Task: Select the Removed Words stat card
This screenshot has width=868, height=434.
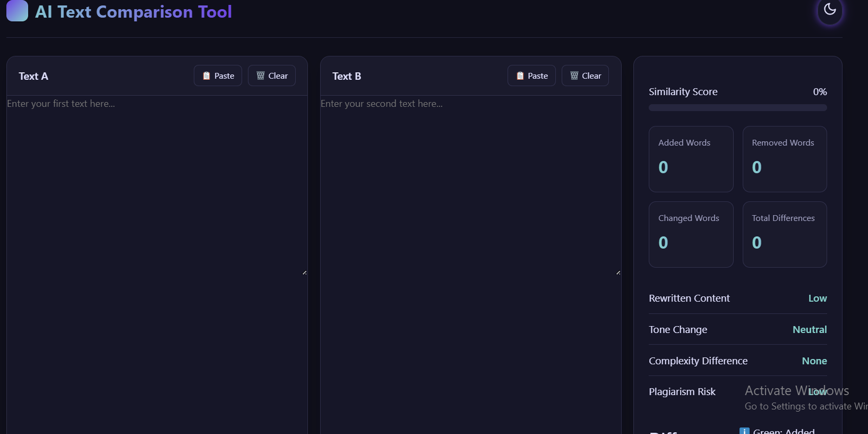Action: pyautogui.click(x=784, y=159)
